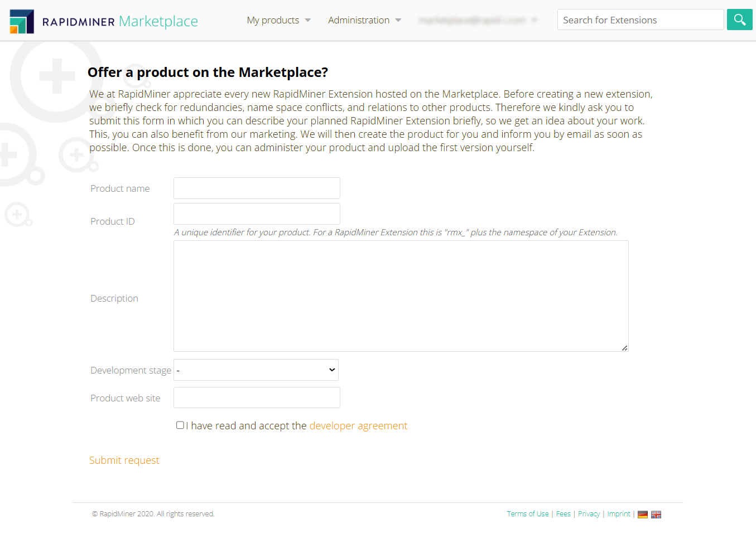Image resolution: width=756 pixels, height=533 pixels.
Task: Open the Terms of Use page
Action: [527, 513]
